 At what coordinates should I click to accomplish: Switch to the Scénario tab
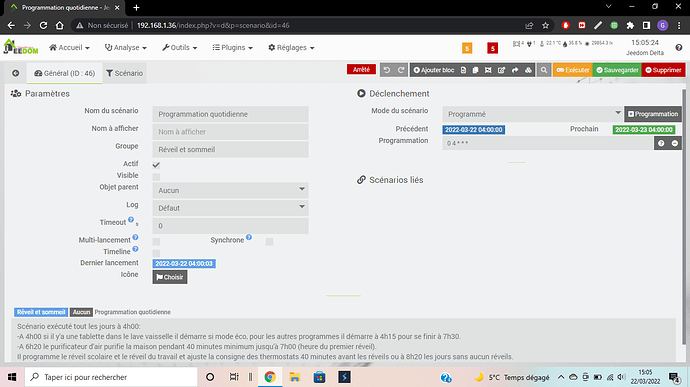coord(125,73)
